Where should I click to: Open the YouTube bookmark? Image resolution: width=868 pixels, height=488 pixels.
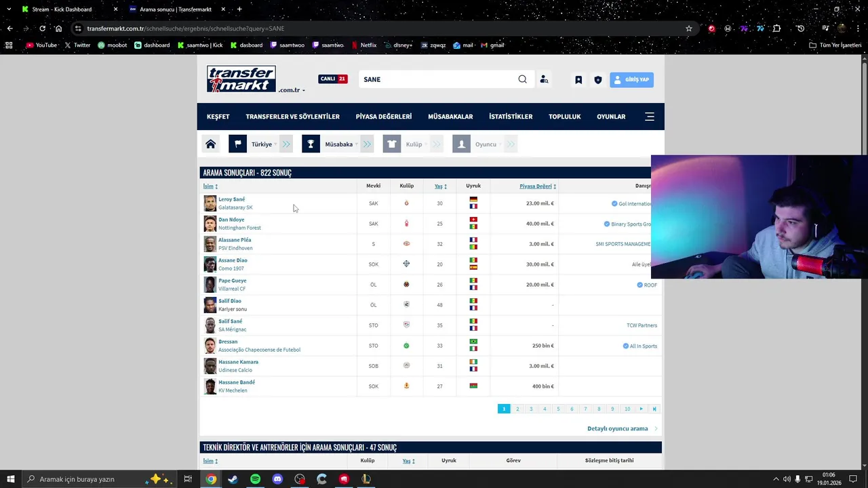click(41, 45)
